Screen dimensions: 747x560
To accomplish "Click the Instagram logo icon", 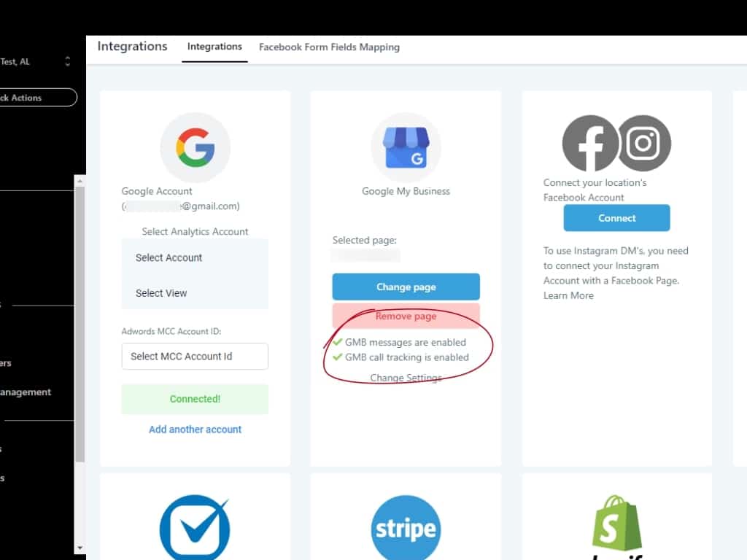I will [x=643, y=144].
